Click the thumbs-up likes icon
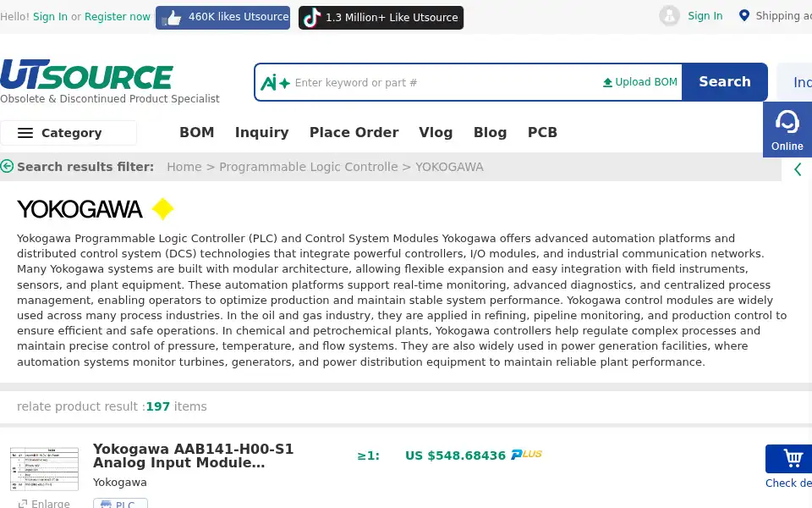The image size is (812, 508). pos(172,18)
